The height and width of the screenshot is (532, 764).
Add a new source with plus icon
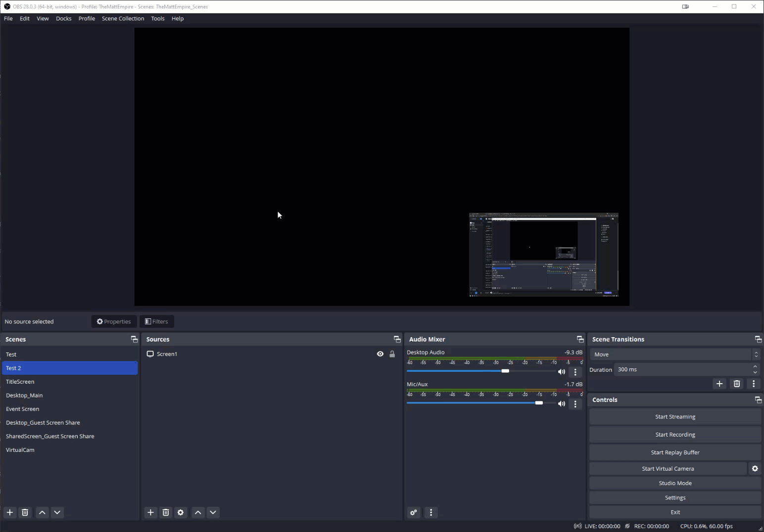[150, 512]
